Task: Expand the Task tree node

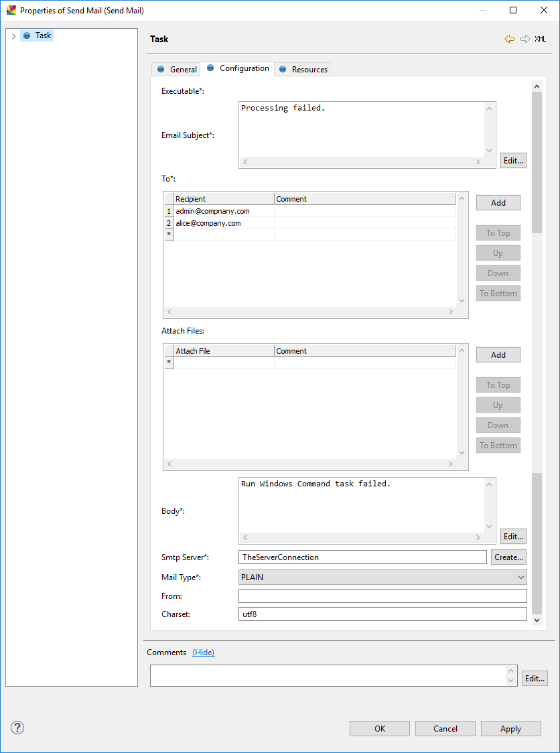Action: (13, 36)
